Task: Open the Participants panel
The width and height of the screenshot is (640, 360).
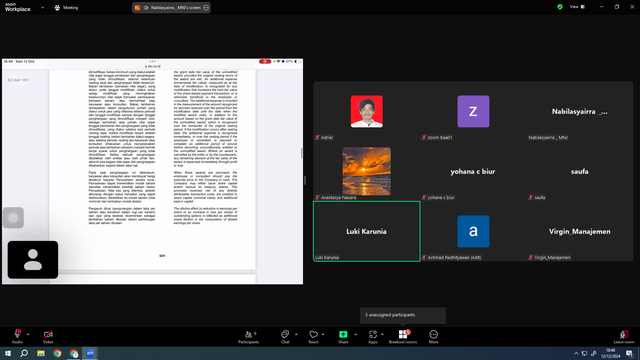Action: click(x=249, y=336)
